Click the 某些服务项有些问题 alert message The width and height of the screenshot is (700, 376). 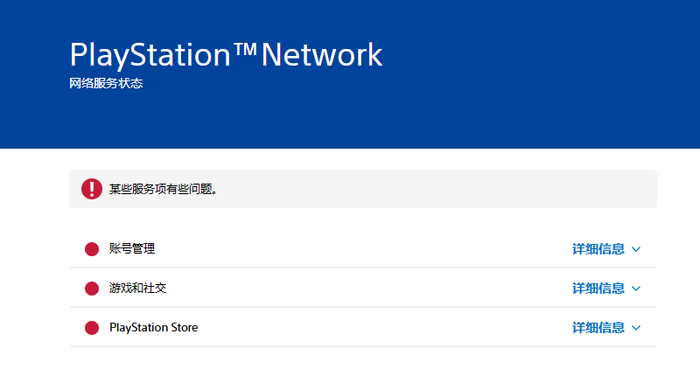[x=163, y=189]
